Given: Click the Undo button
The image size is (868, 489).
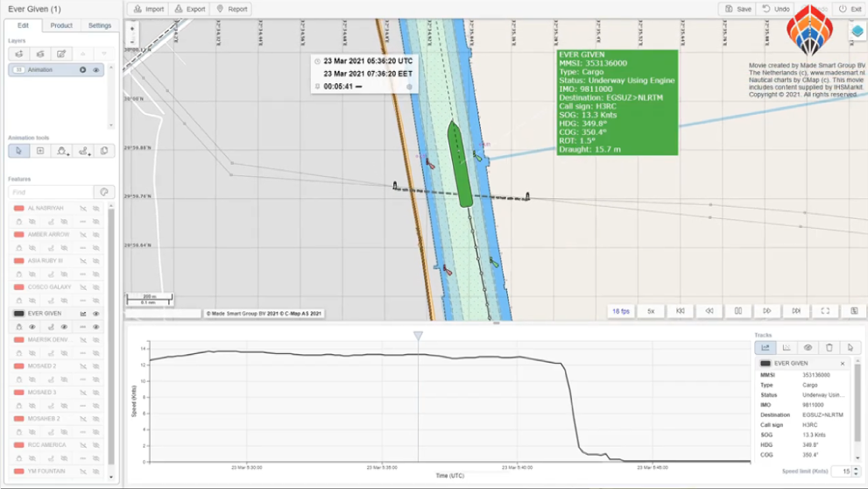Looking at the screenshot, I should (x=776, y=9).
